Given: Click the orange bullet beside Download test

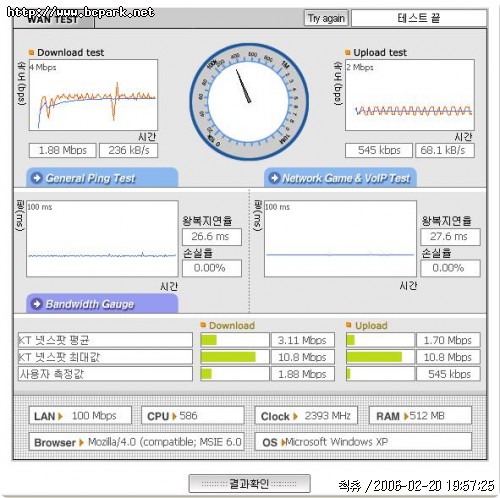Looking at the screenshot, I should (x=32, y=52).
